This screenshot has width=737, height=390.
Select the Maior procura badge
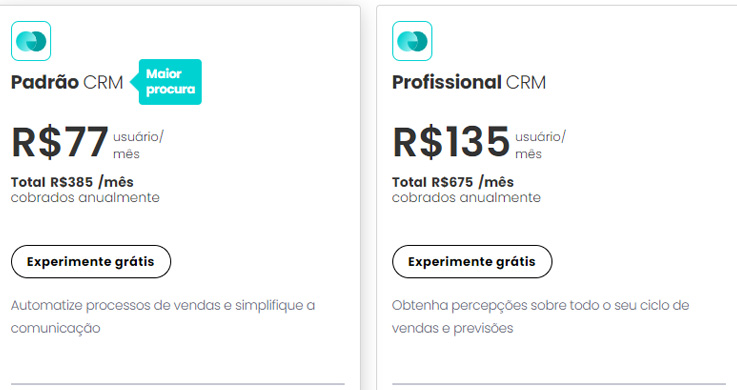point(167,82)
